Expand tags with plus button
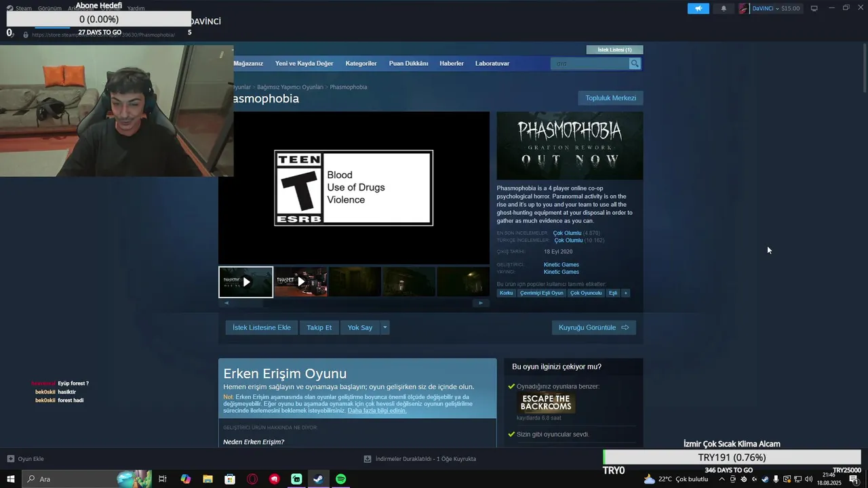 [626, 293]
